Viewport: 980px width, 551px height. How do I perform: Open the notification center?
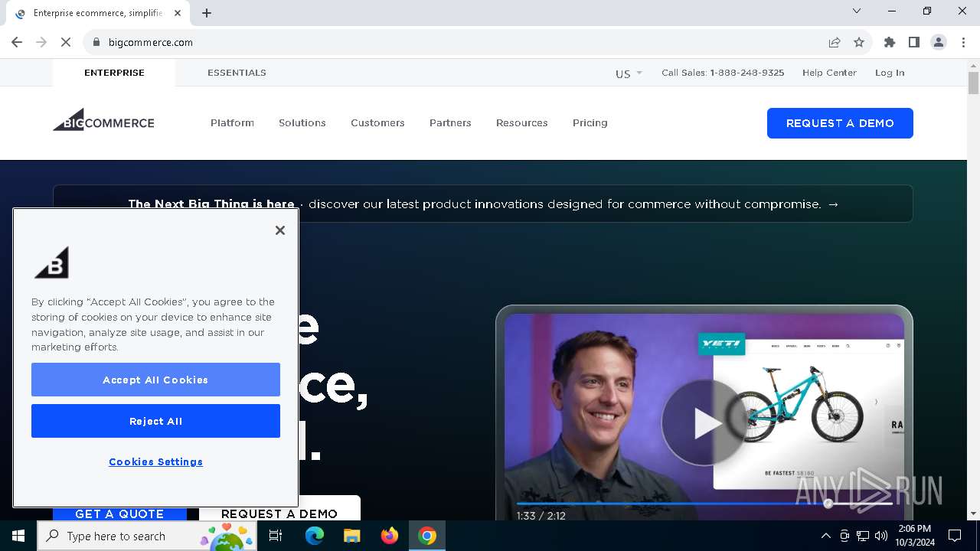pyautogui.click(x=955, y=536)
